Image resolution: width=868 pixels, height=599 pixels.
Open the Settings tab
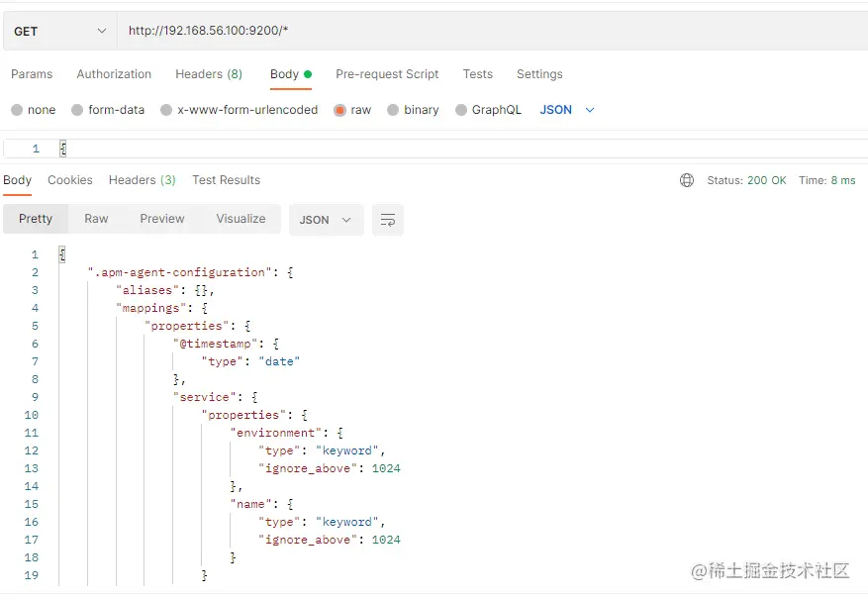tap(539, 74)
